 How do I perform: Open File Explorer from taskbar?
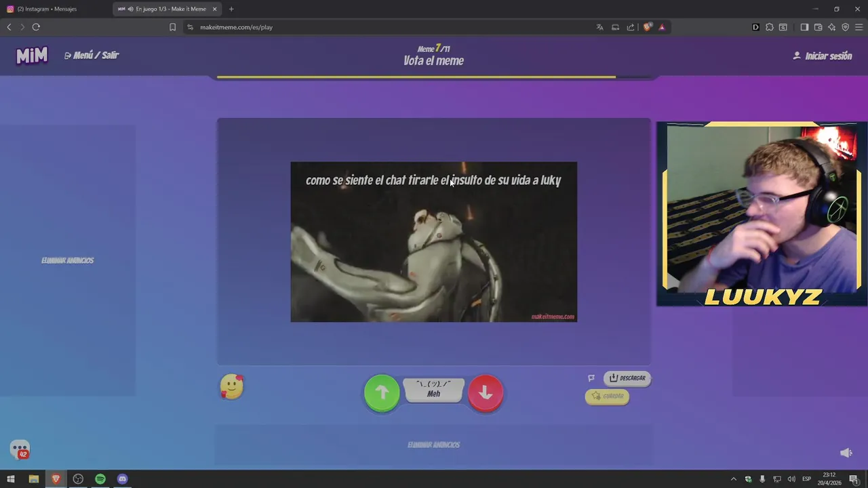click(x=33, y=479)
